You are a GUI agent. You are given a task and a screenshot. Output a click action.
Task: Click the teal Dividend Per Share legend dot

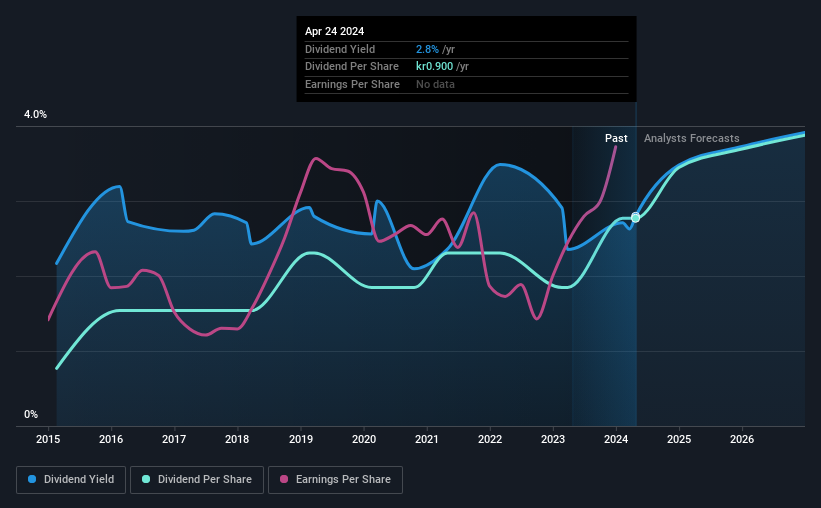pyautogui.click(x=146, y=479)
